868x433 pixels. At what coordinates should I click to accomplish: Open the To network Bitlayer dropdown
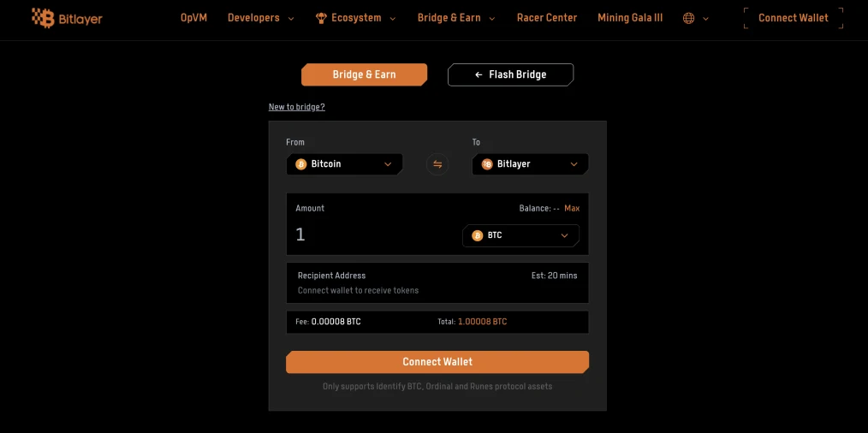pos(531,164)
